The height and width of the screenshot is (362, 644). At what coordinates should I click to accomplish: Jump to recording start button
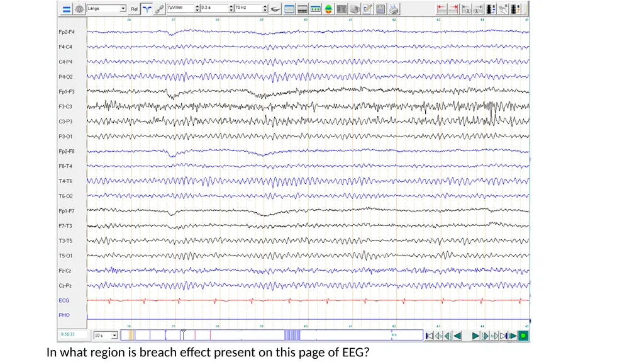pos(429,336)
